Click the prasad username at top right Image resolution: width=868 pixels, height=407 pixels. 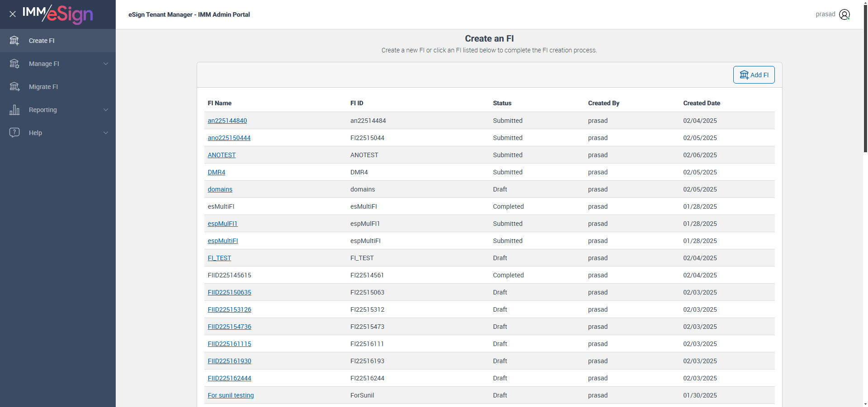pyautogui.click(x=825, y=14)
